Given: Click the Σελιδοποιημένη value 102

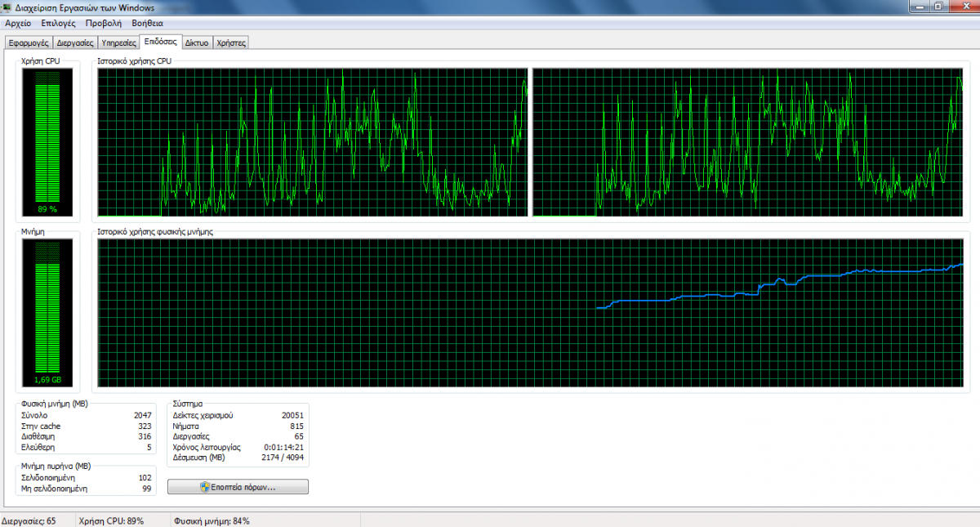Looking at the screenshot, I should pos(145,477).
